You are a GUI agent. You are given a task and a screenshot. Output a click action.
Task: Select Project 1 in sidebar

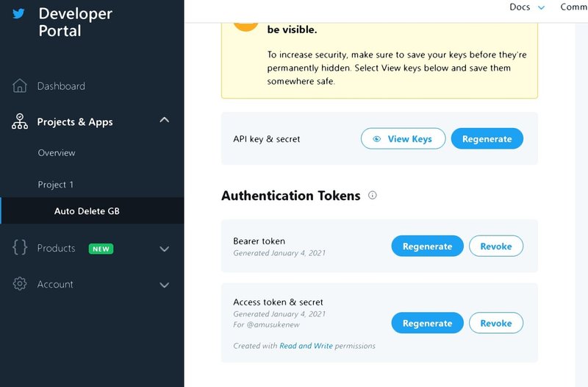coord(56,185)
